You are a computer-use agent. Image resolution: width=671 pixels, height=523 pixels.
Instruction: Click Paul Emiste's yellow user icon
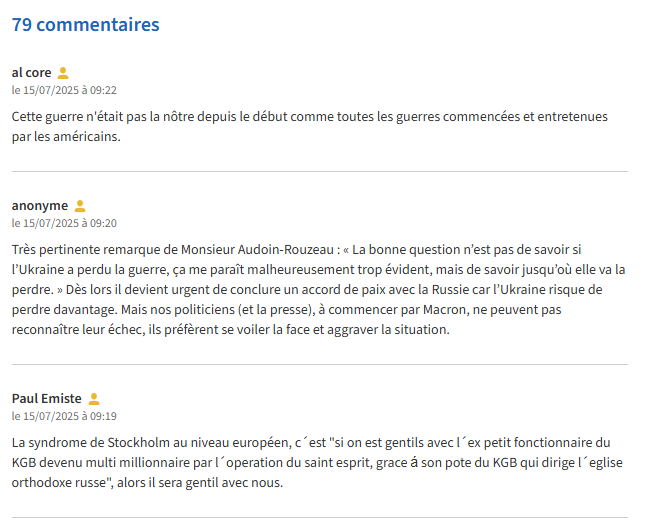tap(94, 399)
